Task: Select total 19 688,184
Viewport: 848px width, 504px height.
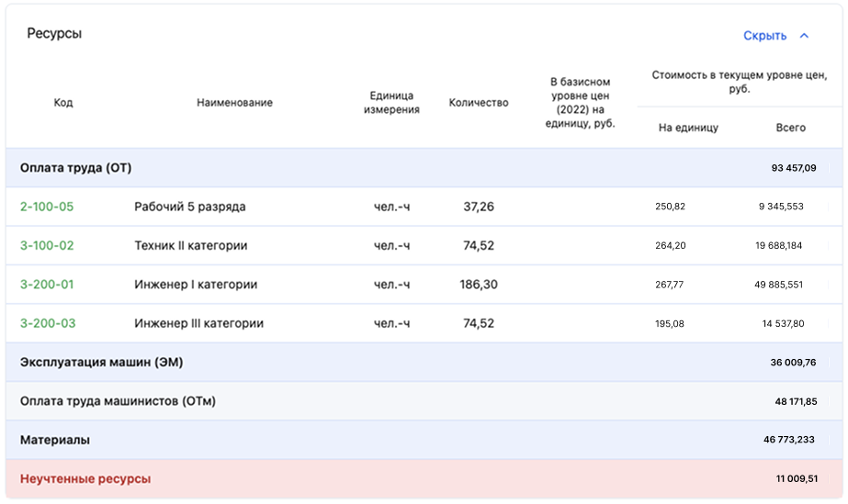Action: (779, 245)
